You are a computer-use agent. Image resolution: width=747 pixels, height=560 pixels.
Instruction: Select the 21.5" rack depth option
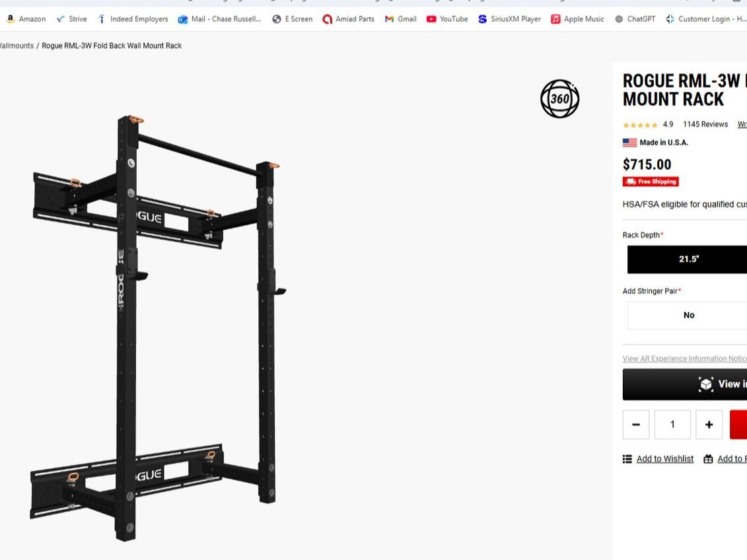coord(687,260)
